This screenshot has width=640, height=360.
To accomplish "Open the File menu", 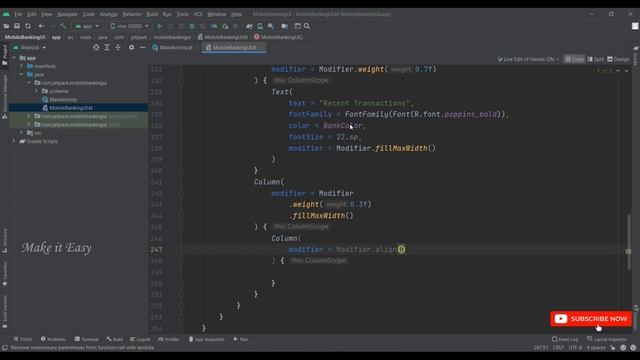I will point(18,14).
